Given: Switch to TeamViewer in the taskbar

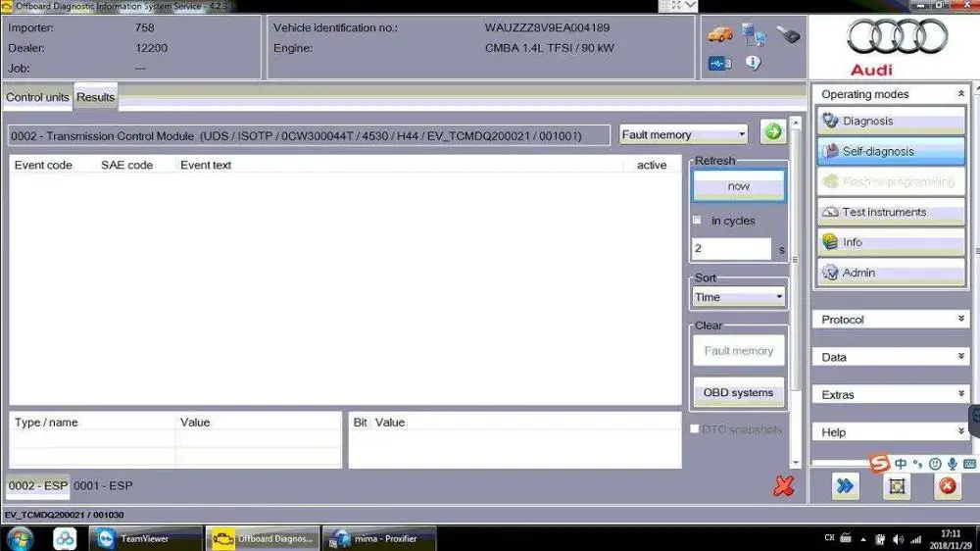Looking at the screenshot, I should click(x=146, y=538).
